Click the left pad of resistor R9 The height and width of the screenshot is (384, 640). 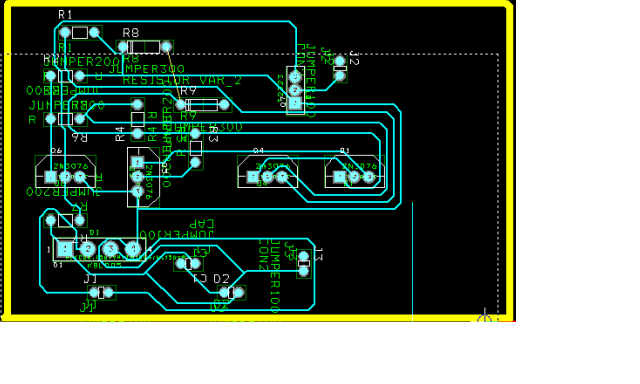(x=180, y=105)
